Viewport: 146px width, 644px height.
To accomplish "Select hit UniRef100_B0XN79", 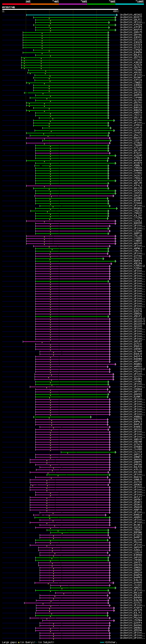I will tap(131, 163).
